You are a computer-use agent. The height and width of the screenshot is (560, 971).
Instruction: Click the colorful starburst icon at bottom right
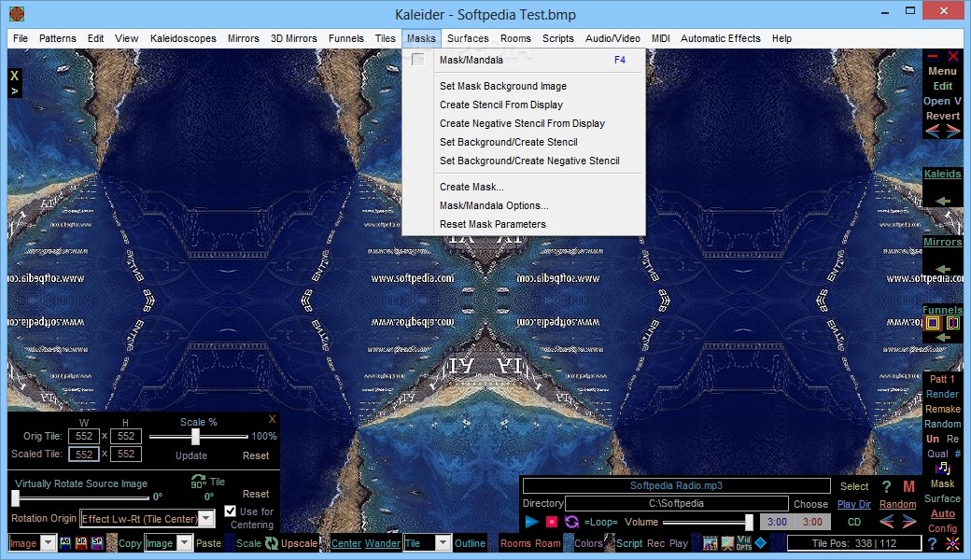click(953, 543)
